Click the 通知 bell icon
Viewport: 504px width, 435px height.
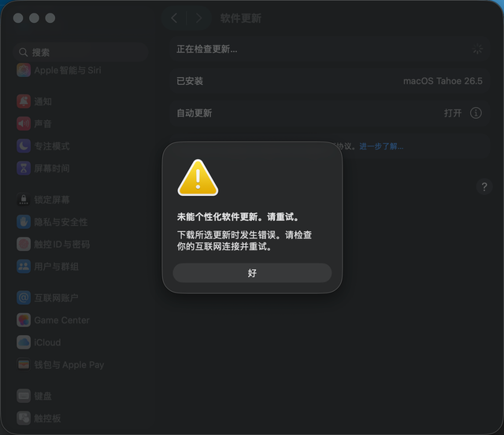[x=24, y=101]
